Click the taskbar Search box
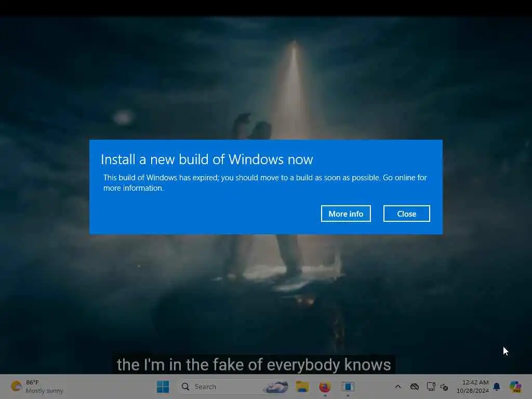The width and height of the screenshot is (532, 399). click(x=234, y=387)
